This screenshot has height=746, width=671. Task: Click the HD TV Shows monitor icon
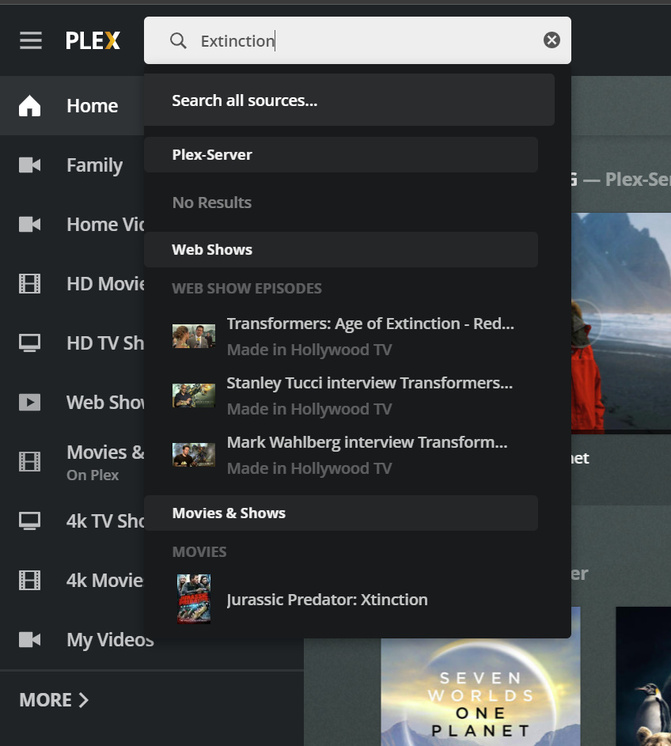coord(30,343)
